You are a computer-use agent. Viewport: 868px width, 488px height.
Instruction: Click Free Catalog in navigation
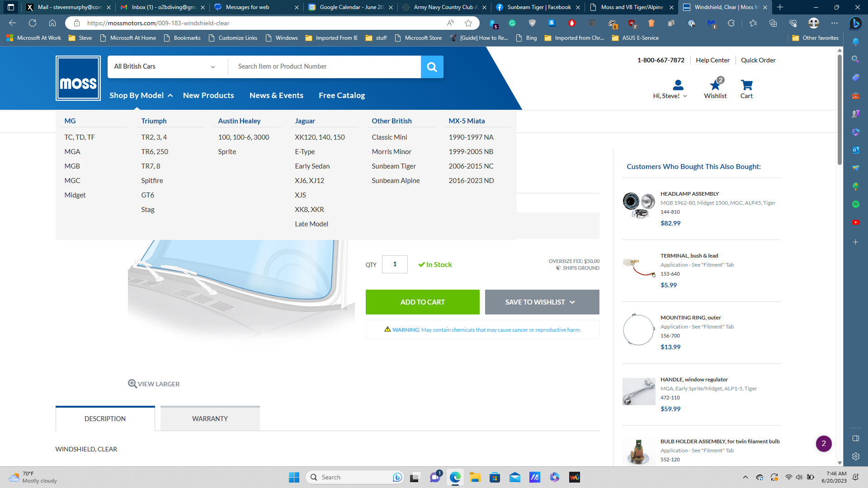[342, 95]
